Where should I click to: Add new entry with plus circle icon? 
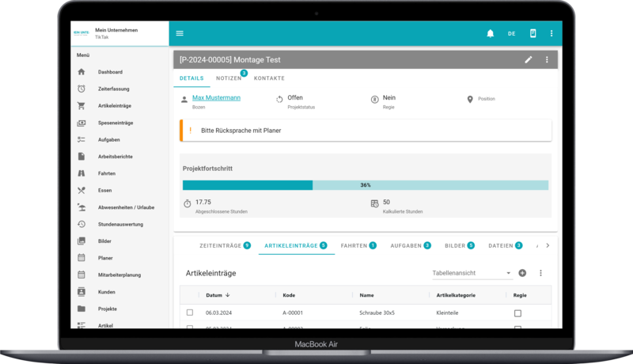pos(522,273)
